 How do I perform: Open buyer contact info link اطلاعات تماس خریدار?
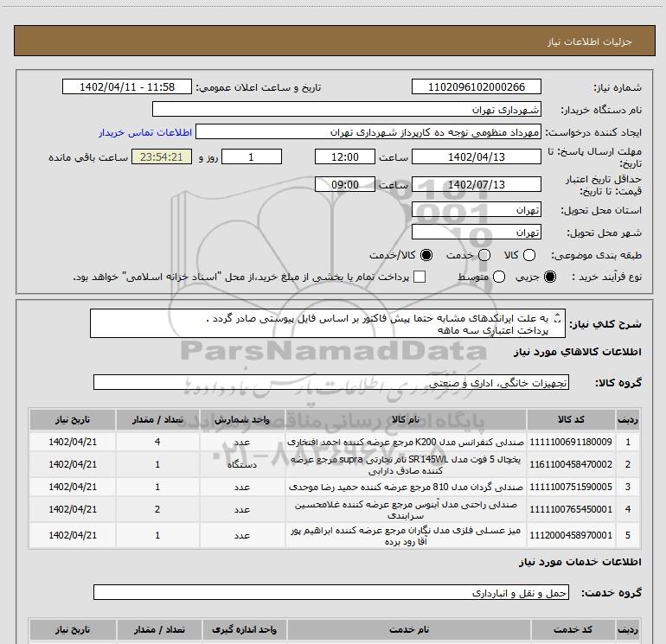pyautogui.click(x=145, y=132)
